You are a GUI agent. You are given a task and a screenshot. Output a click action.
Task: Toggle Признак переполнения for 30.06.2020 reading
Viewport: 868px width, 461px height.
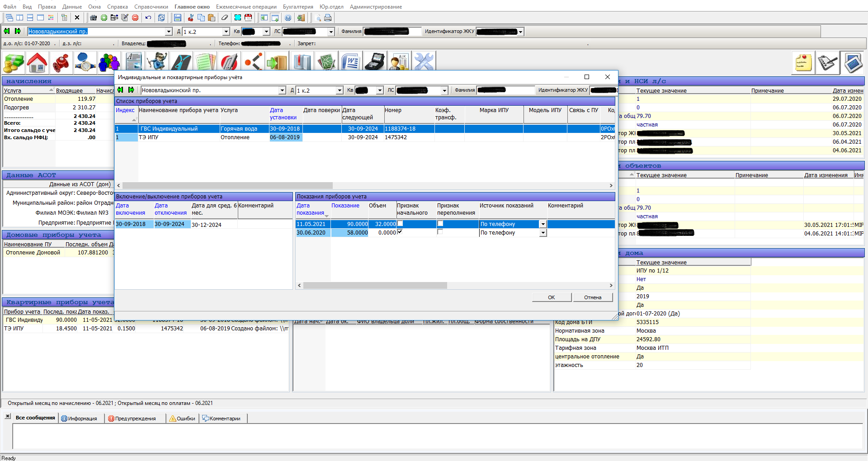pyautogui.click(x=440, y=232)
